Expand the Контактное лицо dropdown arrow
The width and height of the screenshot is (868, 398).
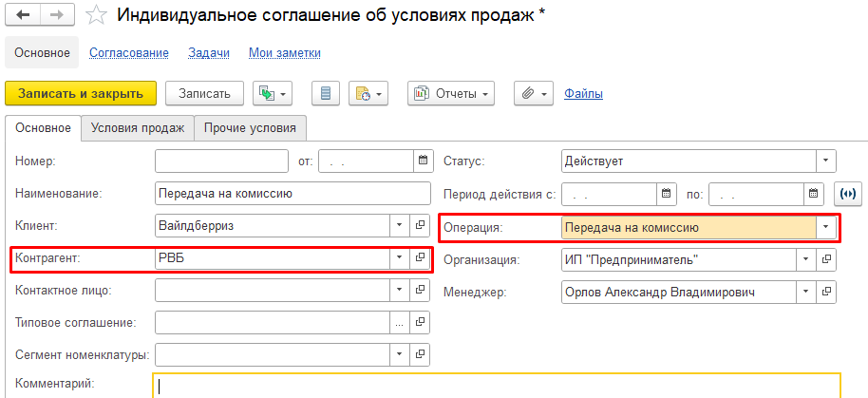[400, 290]
